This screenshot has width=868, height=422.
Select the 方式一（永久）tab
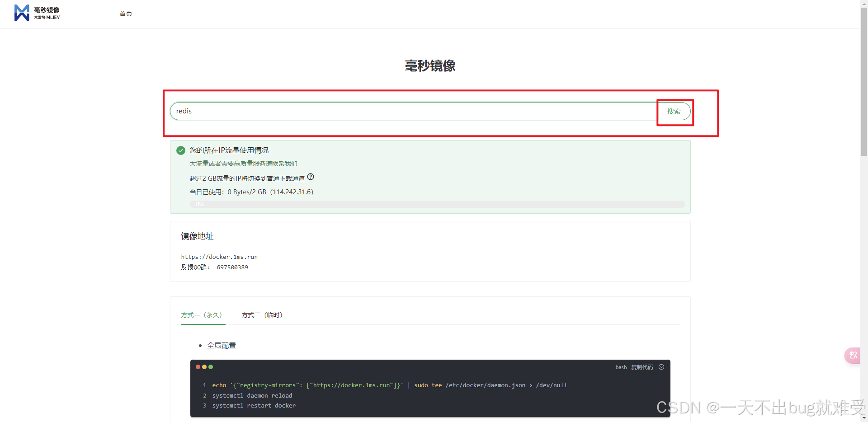[x=202, y=315]
